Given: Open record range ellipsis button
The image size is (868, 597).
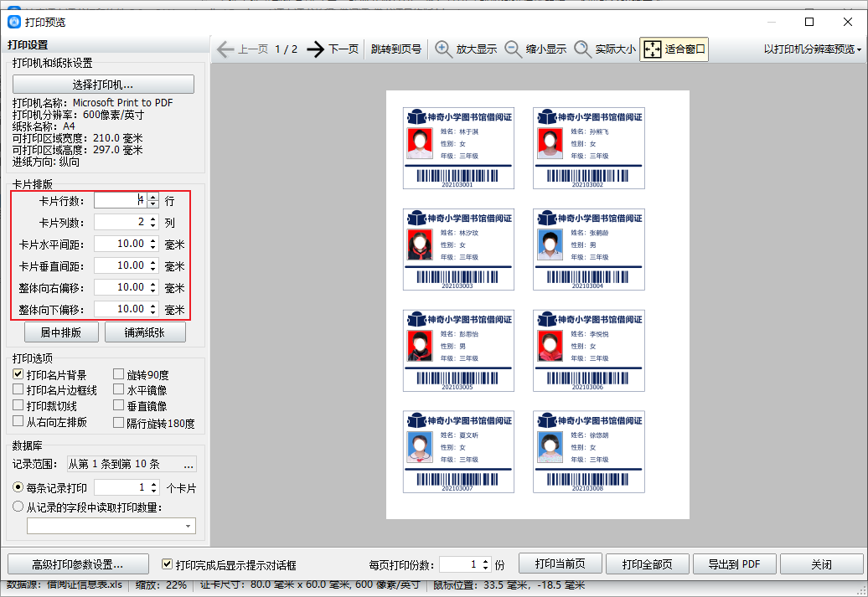Looking at the screenshot, I should [189, 464].
